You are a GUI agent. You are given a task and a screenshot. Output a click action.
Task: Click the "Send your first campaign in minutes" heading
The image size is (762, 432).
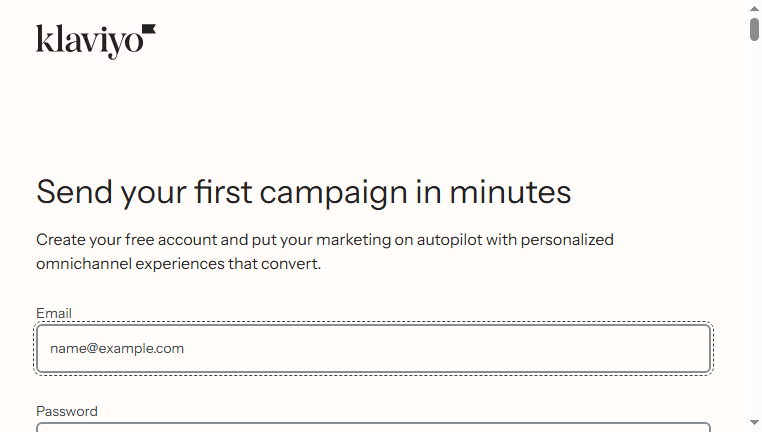[x=304, y=192]
